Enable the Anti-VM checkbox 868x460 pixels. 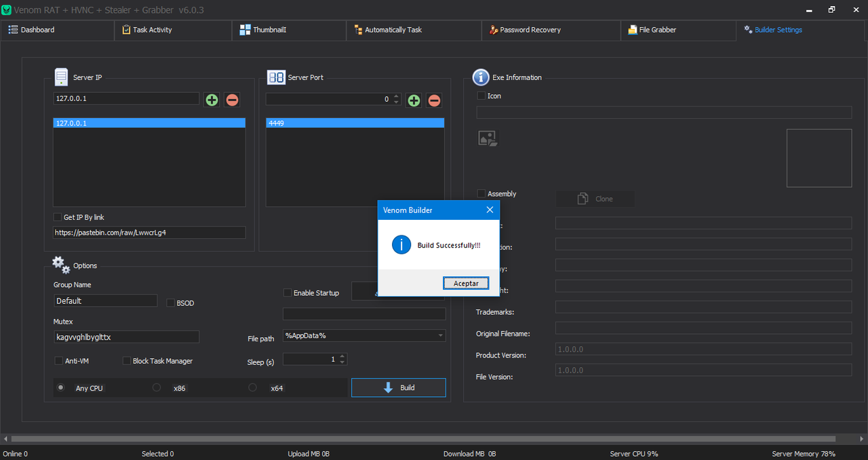click(x=58, y=361)
